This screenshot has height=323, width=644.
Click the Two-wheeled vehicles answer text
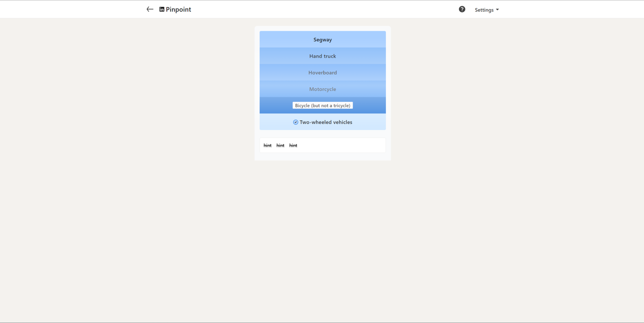(x=326, y=122)
